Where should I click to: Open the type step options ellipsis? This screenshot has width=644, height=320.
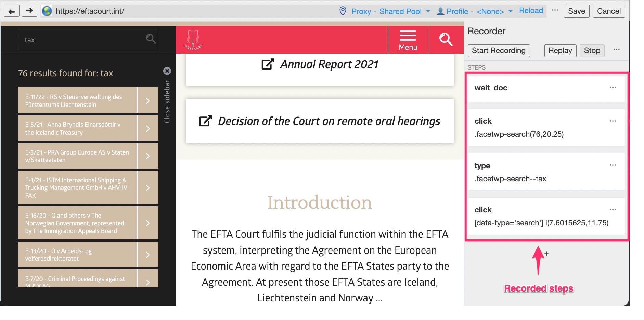click(x=613, y=165)
